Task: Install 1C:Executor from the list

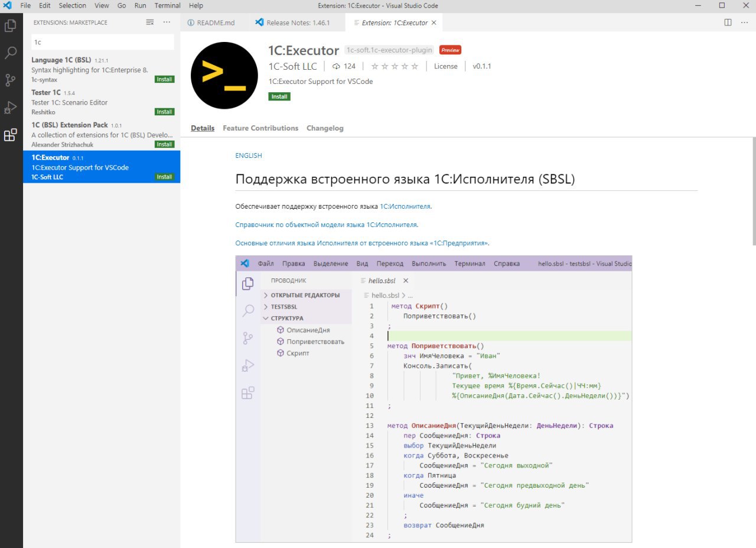Action: [x=165, y=177]
